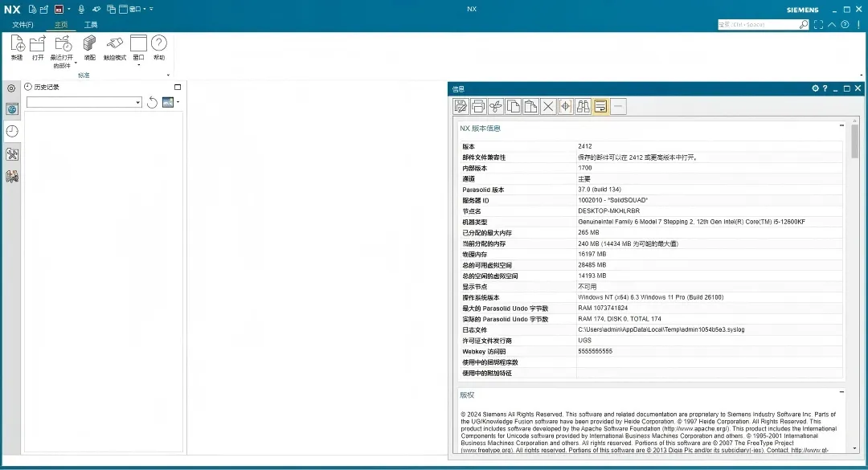The width and height of the screenshot is (868, 470).
Task: Open 信息 window settings gear icon
Action: point(815,88)
